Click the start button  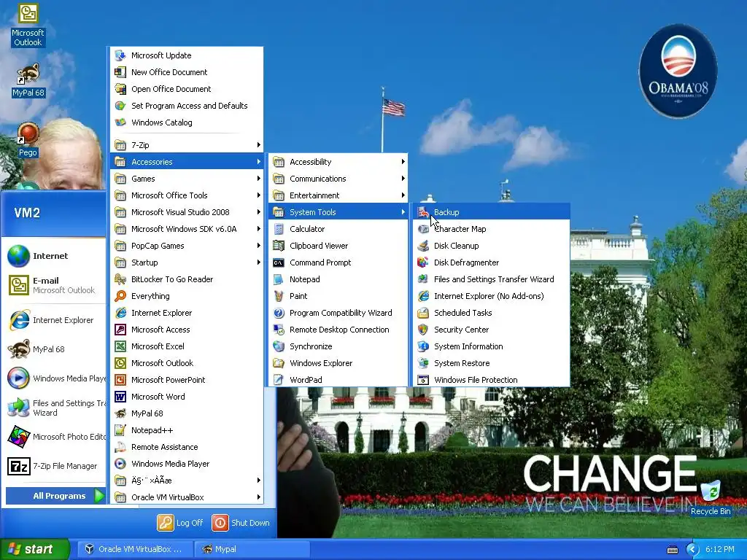(x=35, y=549)
